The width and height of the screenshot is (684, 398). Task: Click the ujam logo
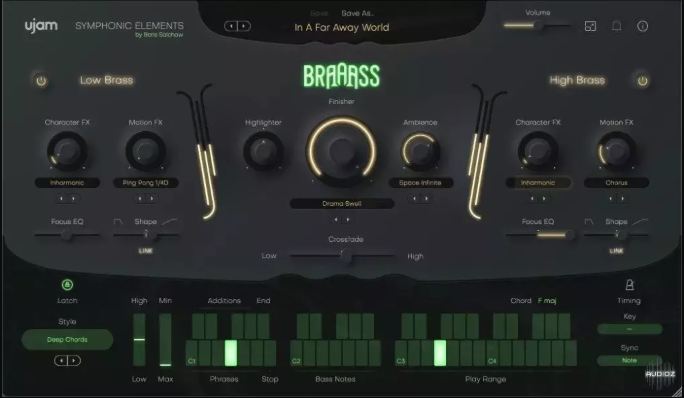41,26
